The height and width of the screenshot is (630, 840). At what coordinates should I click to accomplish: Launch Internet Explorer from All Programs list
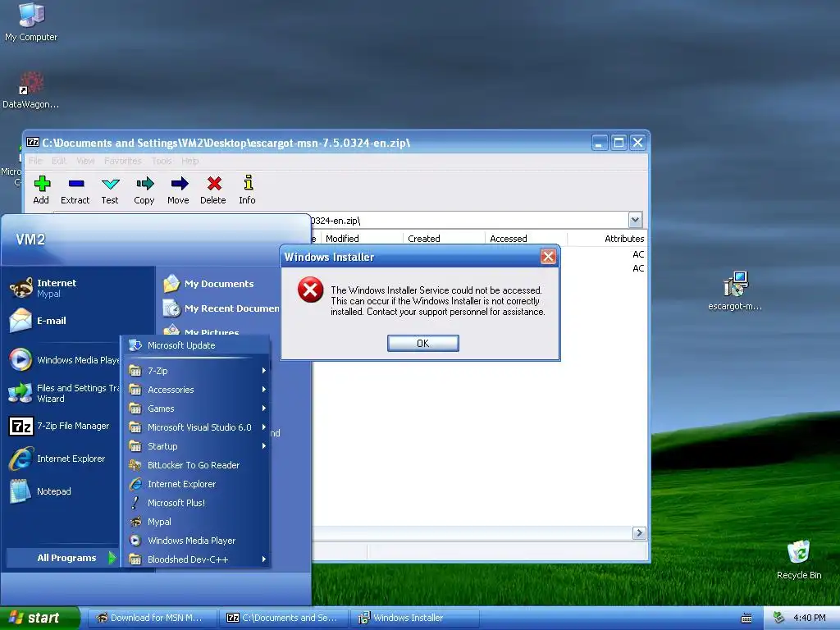(195, 484)
